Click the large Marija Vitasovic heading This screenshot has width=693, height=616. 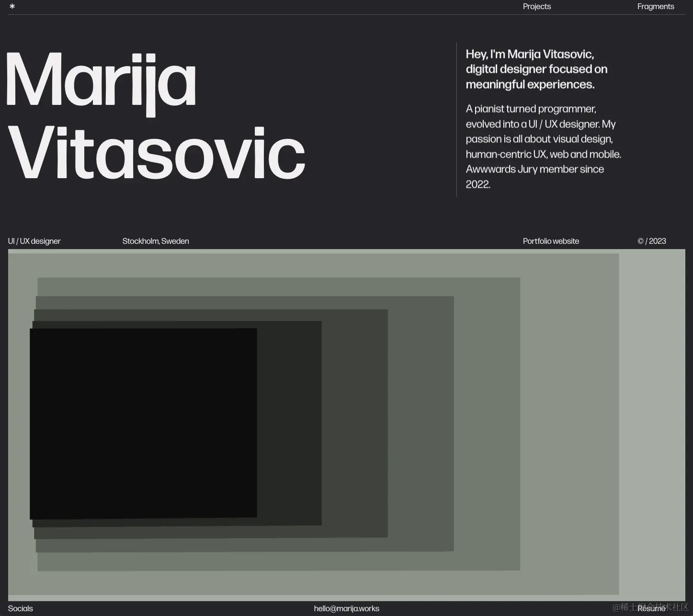[x=156, y=116]
